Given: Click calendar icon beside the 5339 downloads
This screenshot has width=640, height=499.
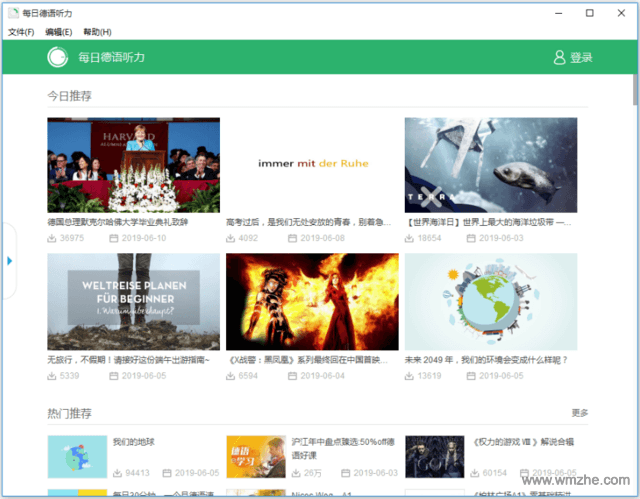Looking at the screenshot, I should pos(114,376).
